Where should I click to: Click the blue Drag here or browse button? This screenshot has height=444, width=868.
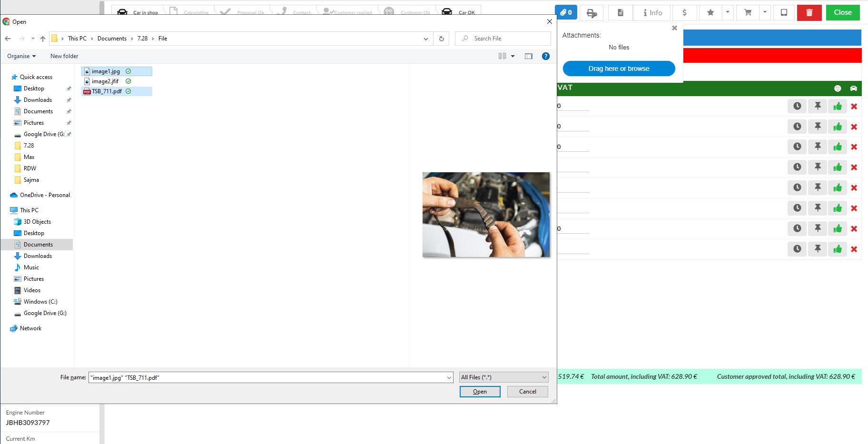click(619, 69)
